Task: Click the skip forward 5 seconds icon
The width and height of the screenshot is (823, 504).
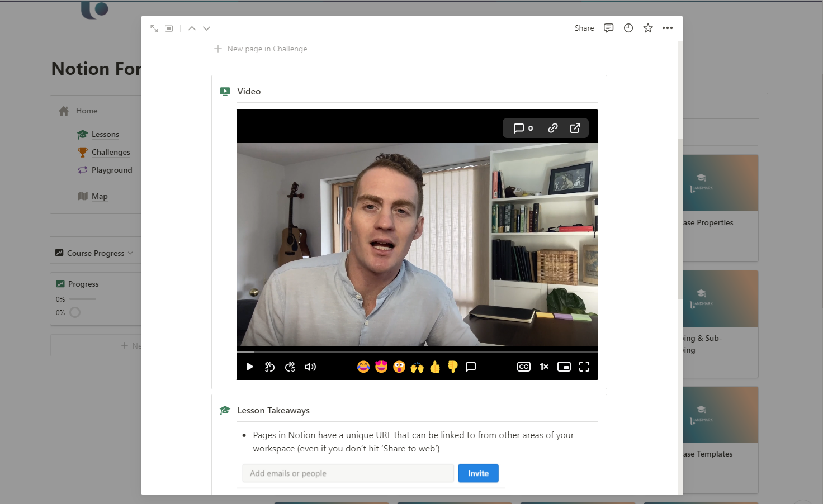Action: coord(290,367)
